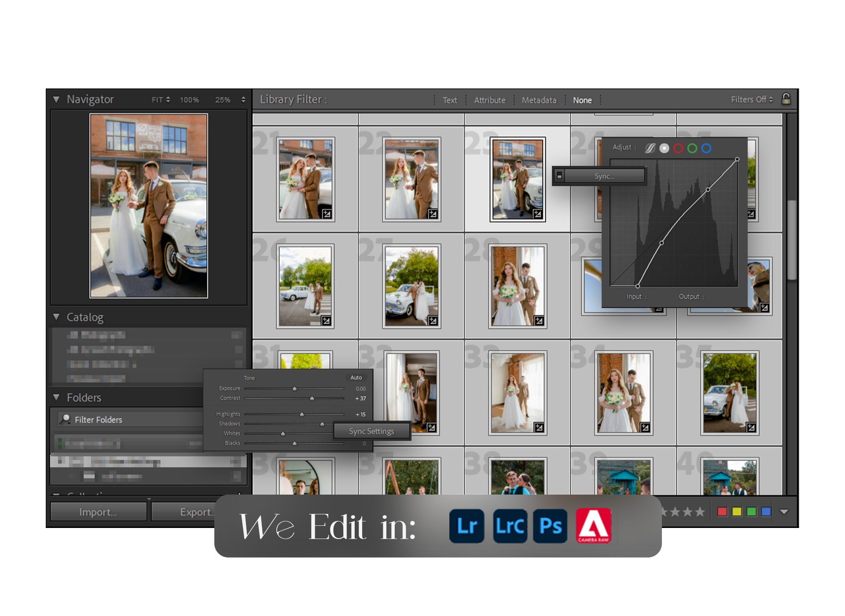
Task: Switch to Metadata filter tab
Action: click(x=539, y=100)
